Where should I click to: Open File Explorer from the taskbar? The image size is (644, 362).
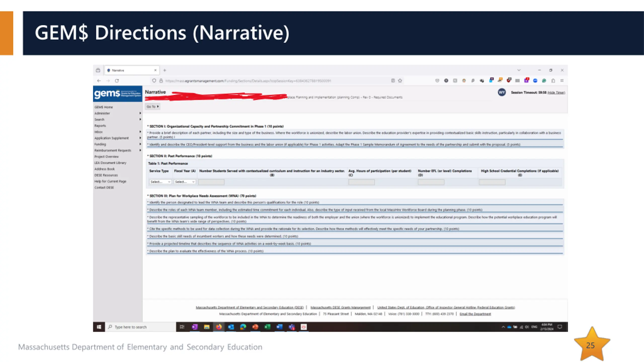[207, 327]
